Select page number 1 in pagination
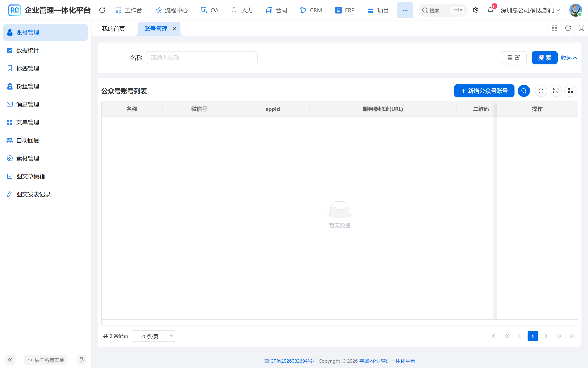This screenshot has height=368, width=588. pos(533,336)
